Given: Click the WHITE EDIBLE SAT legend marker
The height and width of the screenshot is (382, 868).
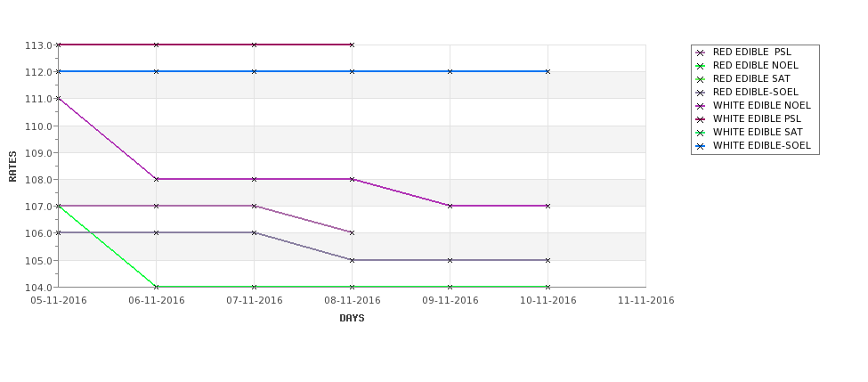Looking at the screenshot, I should click(701, 133).
